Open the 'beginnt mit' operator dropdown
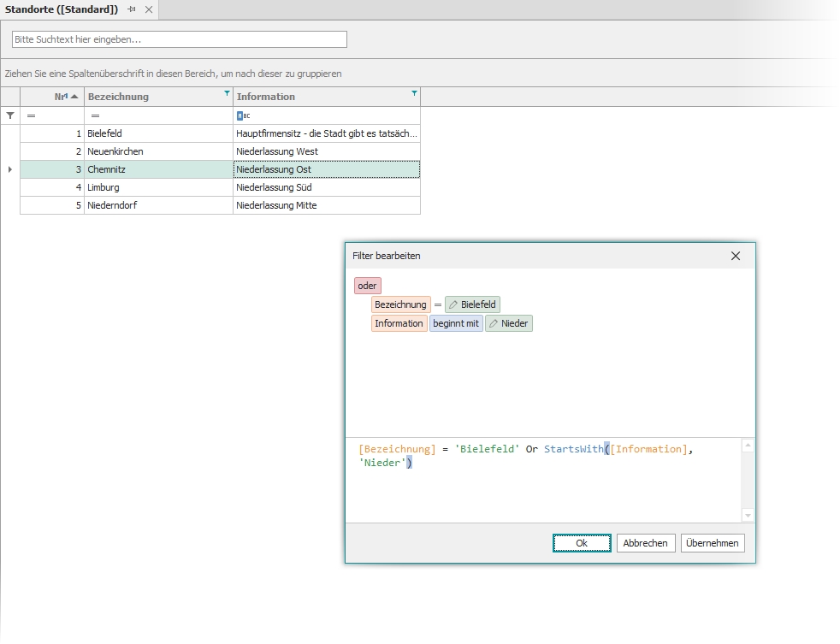The image size is (840, 644). tap(456, 323)
